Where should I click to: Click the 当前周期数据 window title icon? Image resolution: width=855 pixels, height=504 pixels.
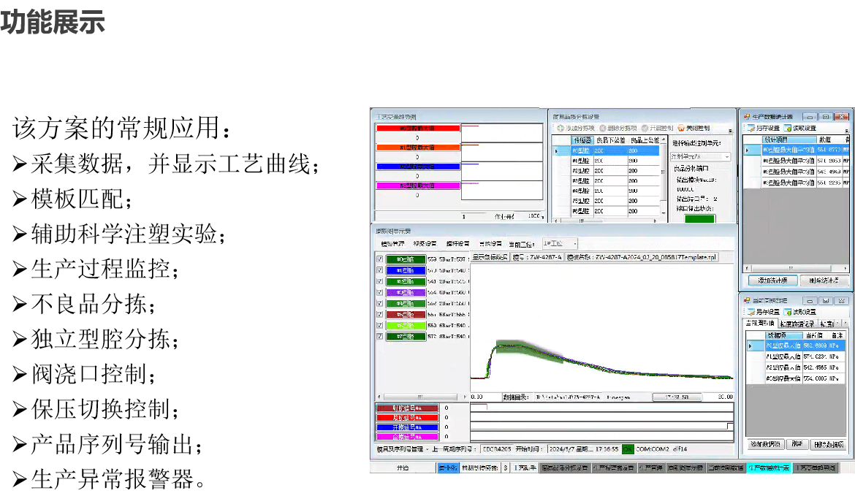[747, 300]
